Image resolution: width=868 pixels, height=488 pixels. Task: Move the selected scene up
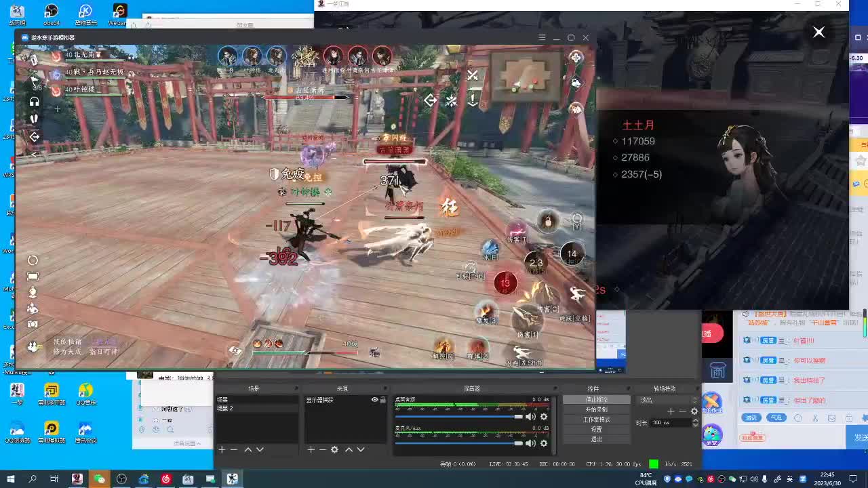[x=248, y=449]
